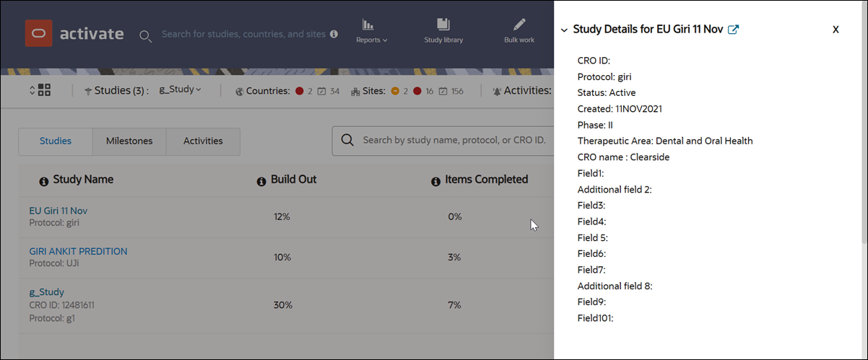Expand the Reports dropdown arrow
This screenshot has height=360, width=868.
tap(385, 40)
